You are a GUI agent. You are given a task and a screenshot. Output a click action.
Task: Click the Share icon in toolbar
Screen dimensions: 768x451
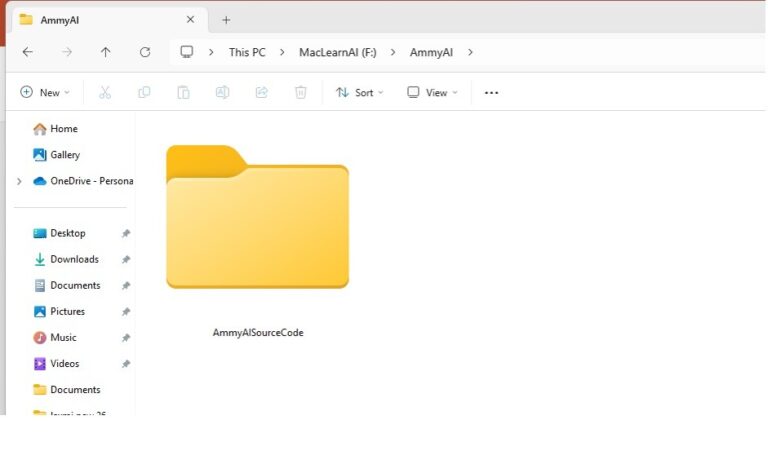(x=261, y=92)
